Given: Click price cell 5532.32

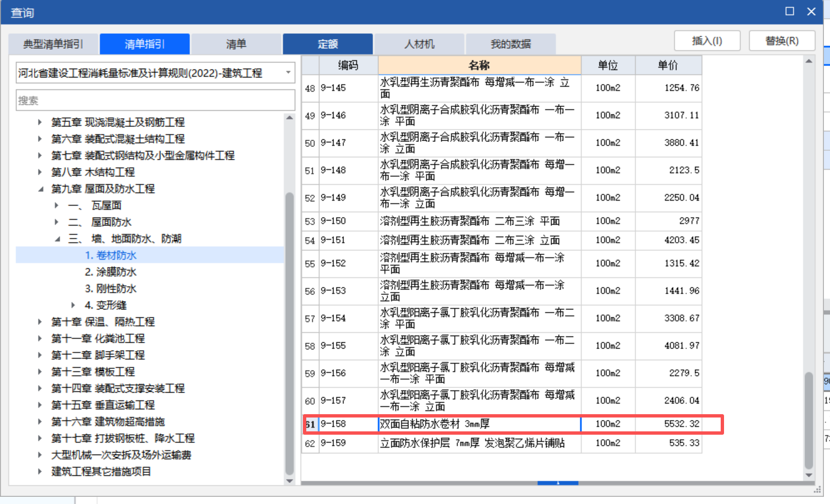Looking at the screenshot, I should (x=669, y=424).
